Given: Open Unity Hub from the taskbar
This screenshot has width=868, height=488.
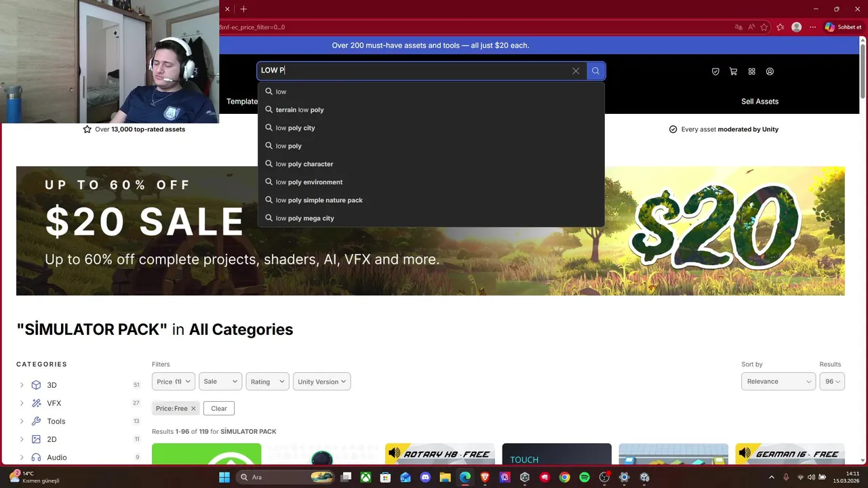Looking at the screenshot, I should [x=525, y=477].
